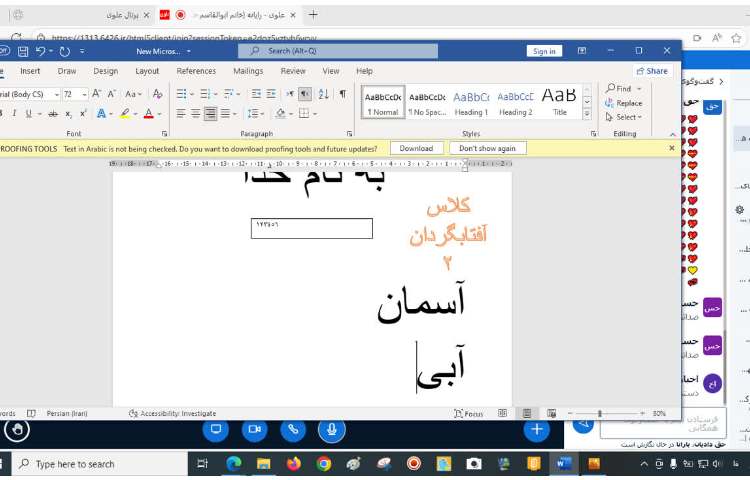Undo the last action in Word
750x480 pixels.
point(41,51)
